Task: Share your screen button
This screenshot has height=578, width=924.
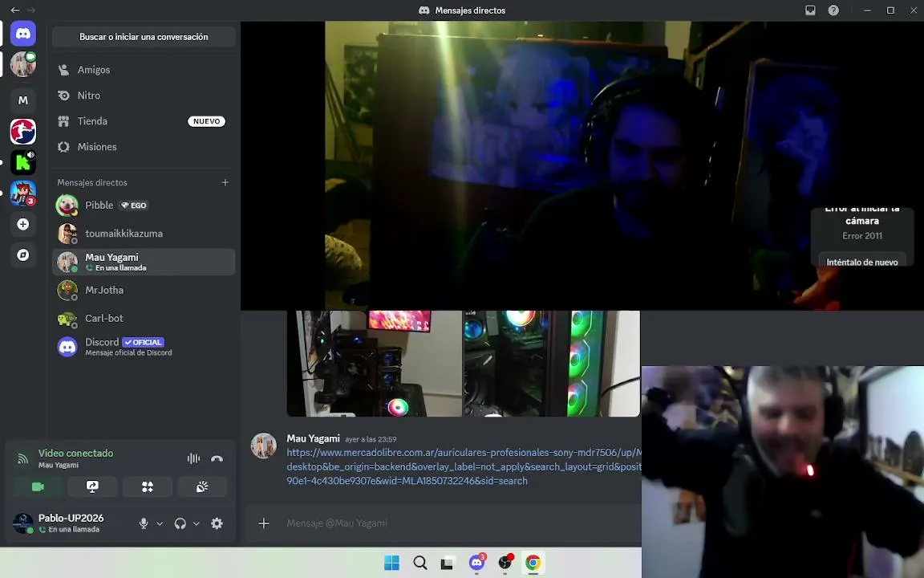Action: 92,486
